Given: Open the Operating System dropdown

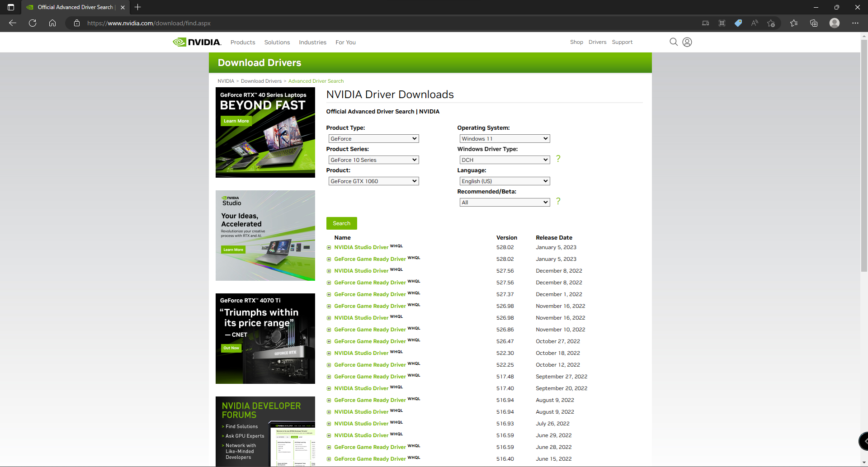Looking at the screenshot, I should [x=505, y=139].
